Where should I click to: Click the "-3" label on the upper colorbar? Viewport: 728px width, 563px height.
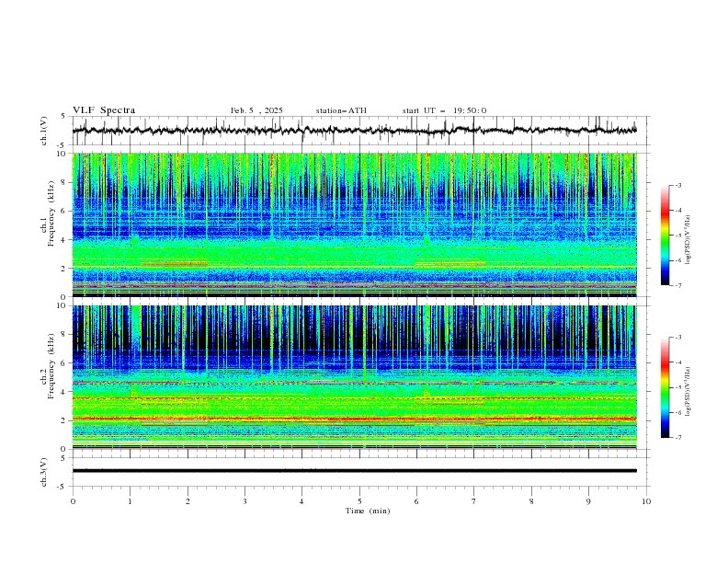point(677,185)
